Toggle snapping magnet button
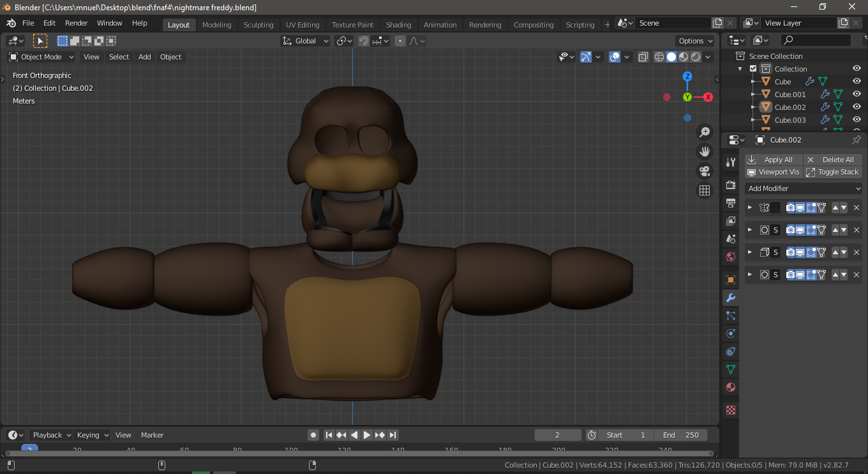868x474 pixels. [363, 41]
